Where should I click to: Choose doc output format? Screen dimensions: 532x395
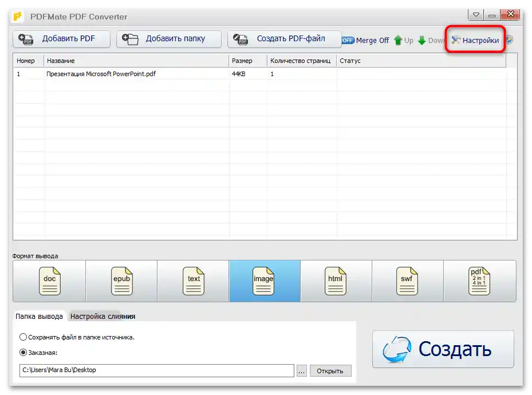click(x=50, y=281)
